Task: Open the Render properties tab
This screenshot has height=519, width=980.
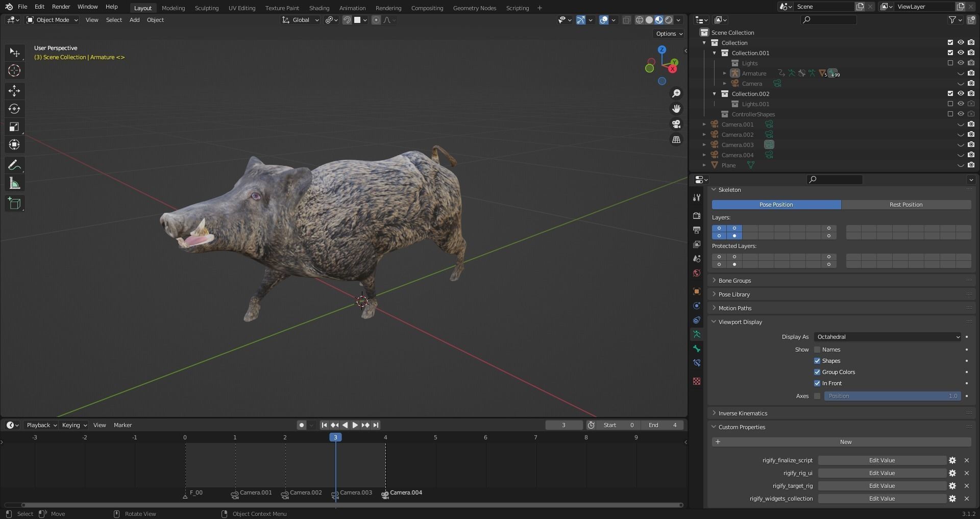Action: (x=697, y=216)
